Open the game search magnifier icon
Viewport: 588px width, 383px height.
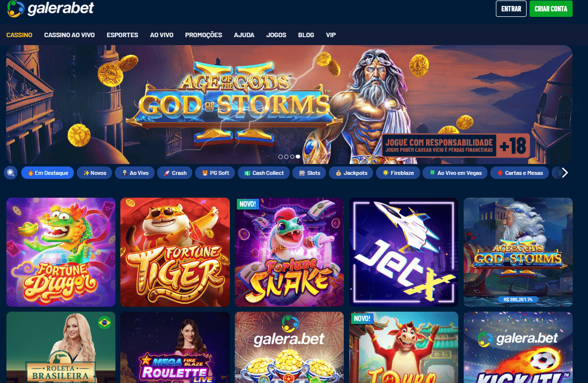point(10,173)
